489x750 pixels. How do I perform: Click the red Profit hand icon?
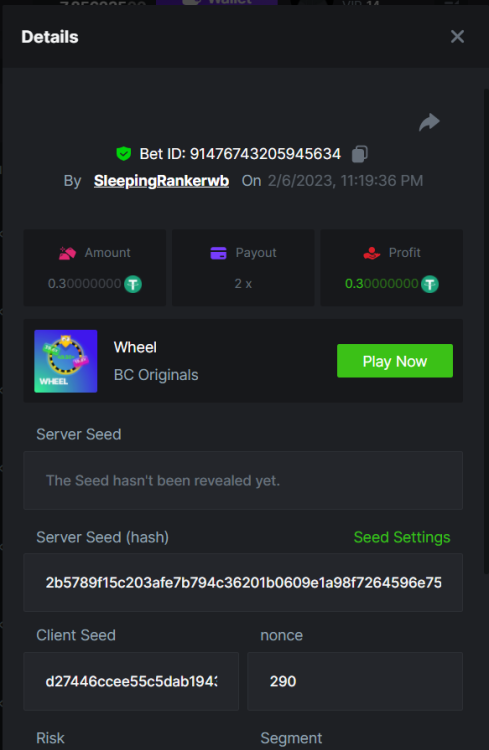(372, 253)
